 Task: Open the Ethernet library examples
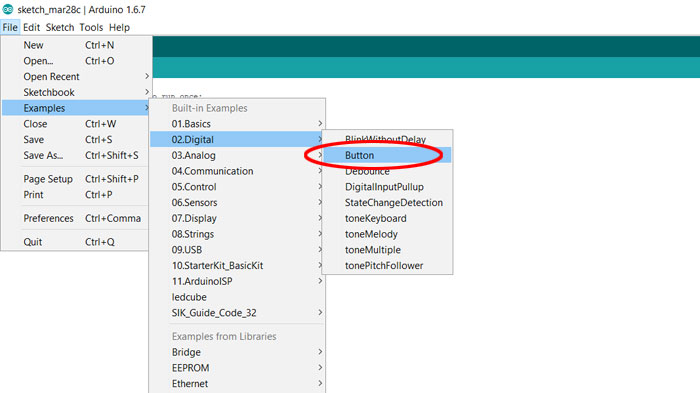click(237, 384)
